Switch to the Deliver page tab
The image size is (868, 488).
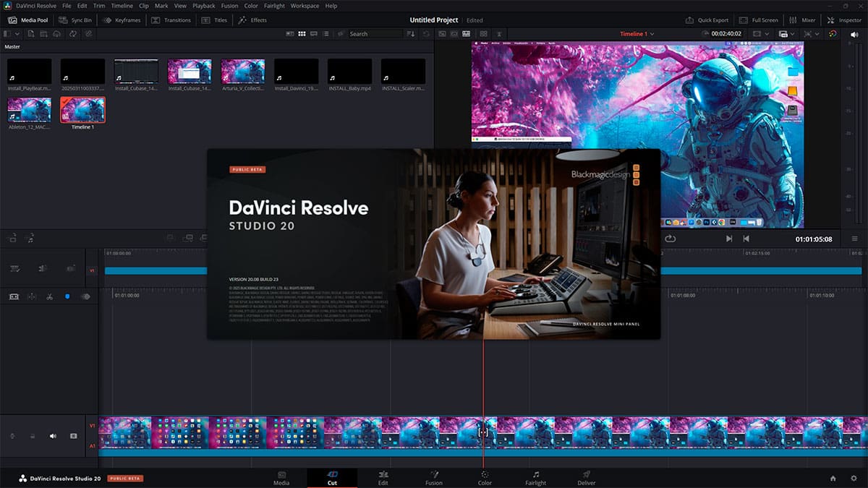click(x=586, y=478)
